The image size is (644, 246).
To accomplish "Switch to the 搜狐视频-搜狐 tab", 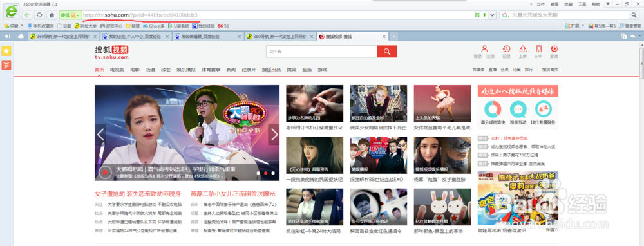I will pos(352,37).
